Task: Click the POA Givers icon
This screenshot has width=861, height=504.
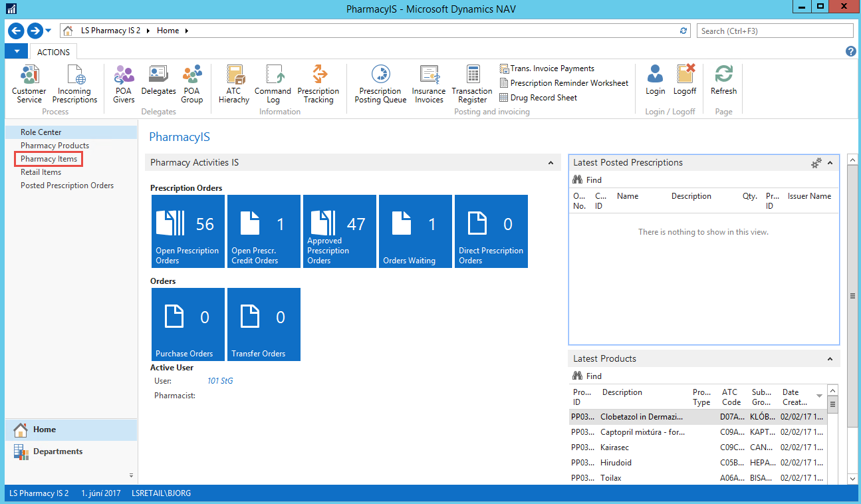Action: point(124,84)
